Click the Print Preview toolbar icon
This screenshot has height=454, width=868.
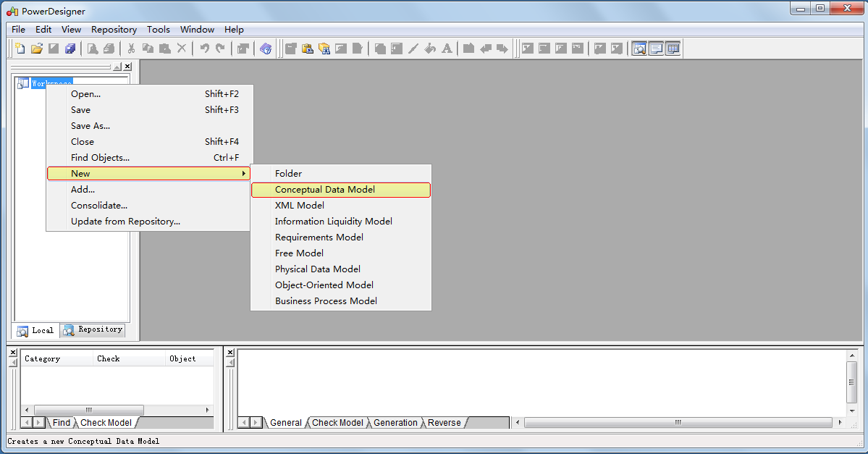93,49
